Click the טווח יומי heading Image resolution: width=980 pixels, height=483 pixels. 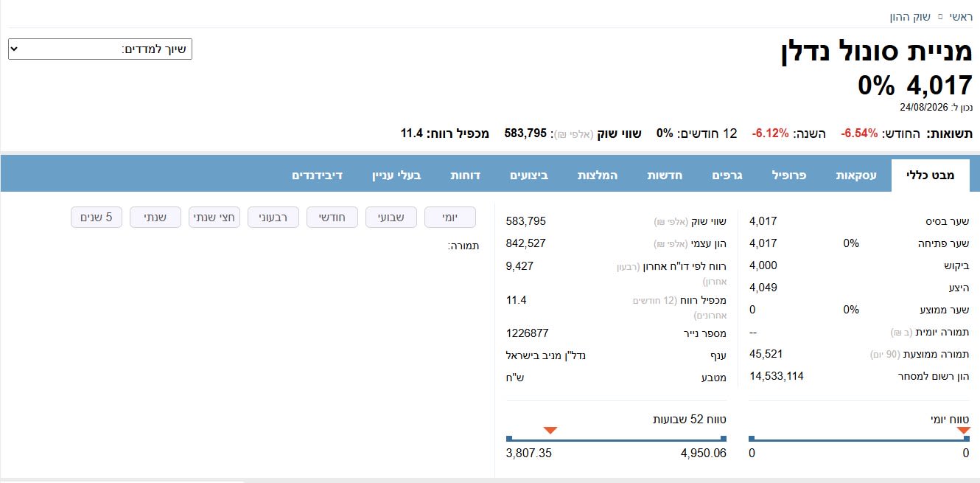pos(950,419)
